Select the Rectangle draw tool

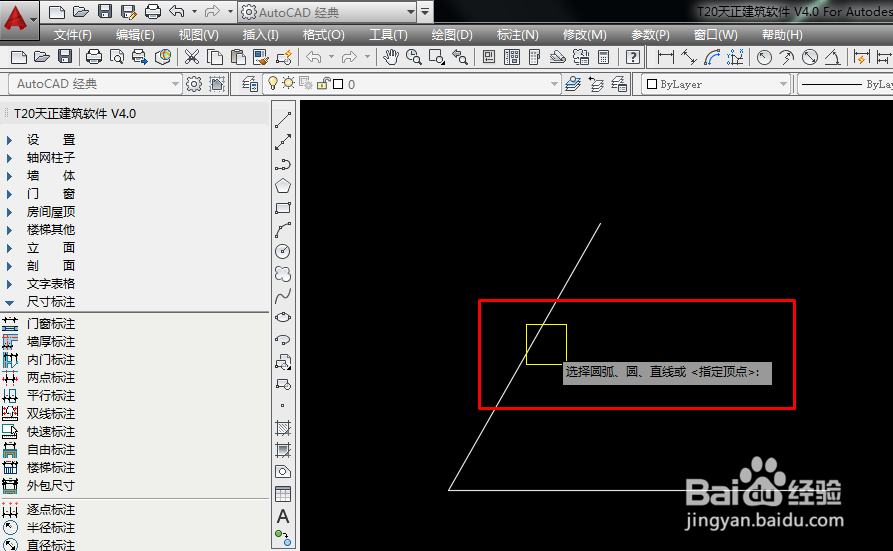coord(283,208)
